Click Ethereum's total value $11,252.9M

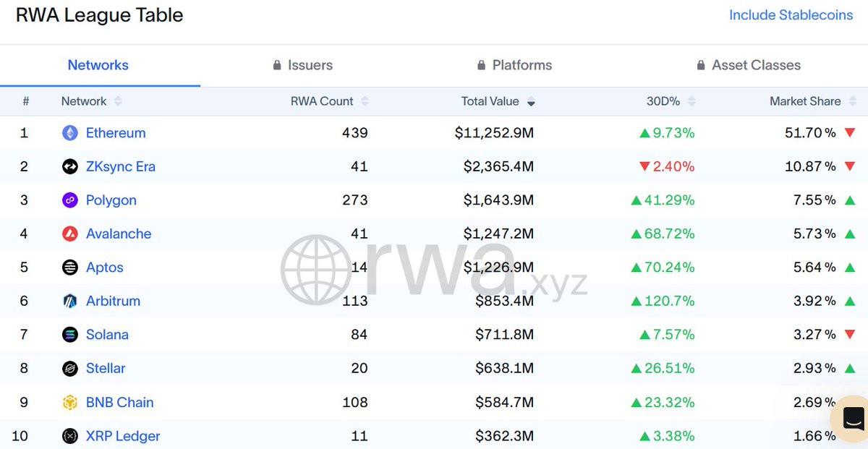point(494,133)
